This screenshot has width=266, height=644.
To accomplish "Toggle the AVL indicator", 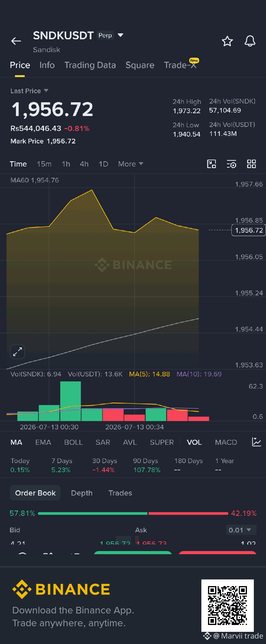I will point(130,442).
